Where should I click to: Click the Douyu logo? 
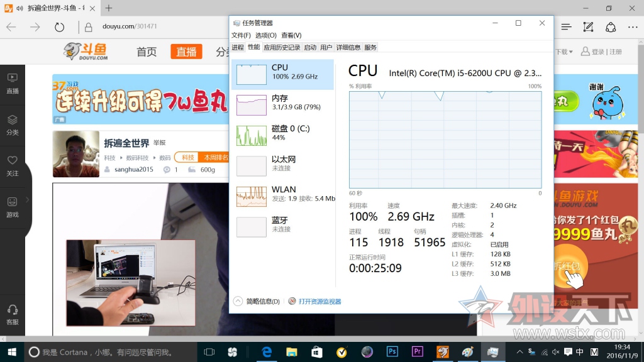click(x=86, y=52)
